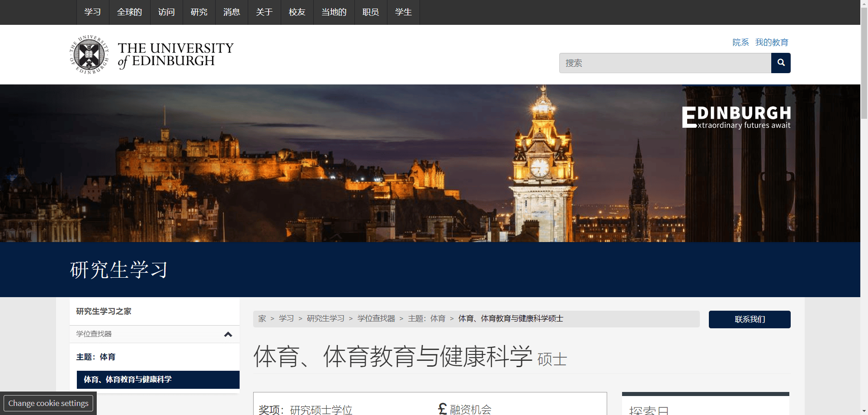
Task: Click the 融资机会 link
Action: [470, 409]
